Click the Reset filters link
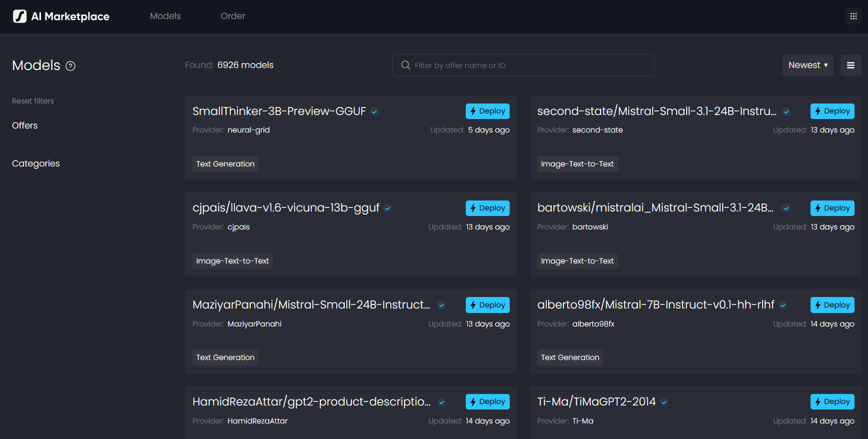868x439 pixels. pos(33,101)
